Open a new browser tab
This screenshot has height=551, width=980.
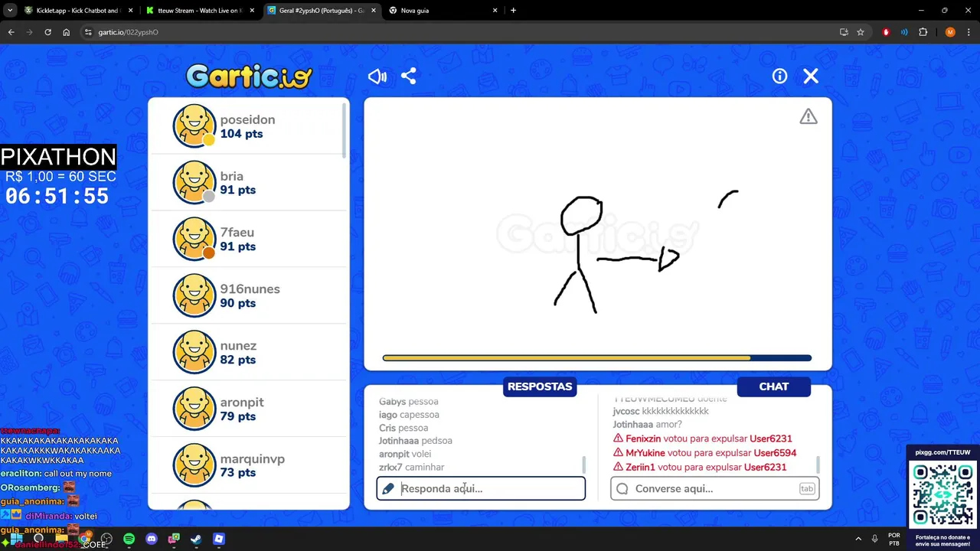[x=513, y=11]
